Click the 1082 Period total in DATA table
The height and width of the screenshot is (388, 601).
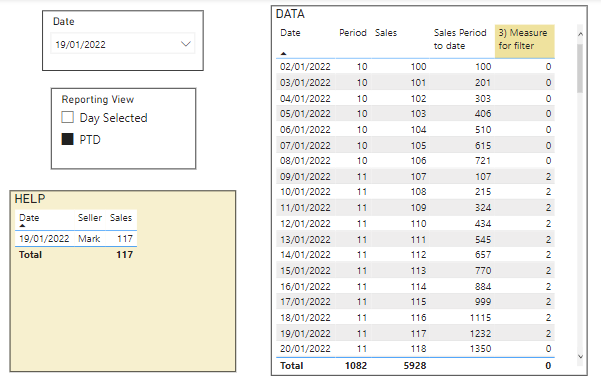pyautogui.click(x=356, y=366)
